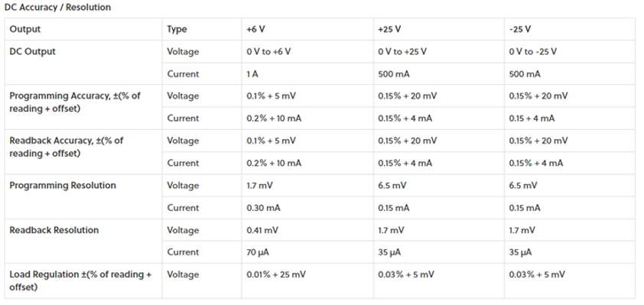The height and width of the screenshot is (305, 644).
Task: Click the Load Regulation row label
Action: tap(80, 281)
